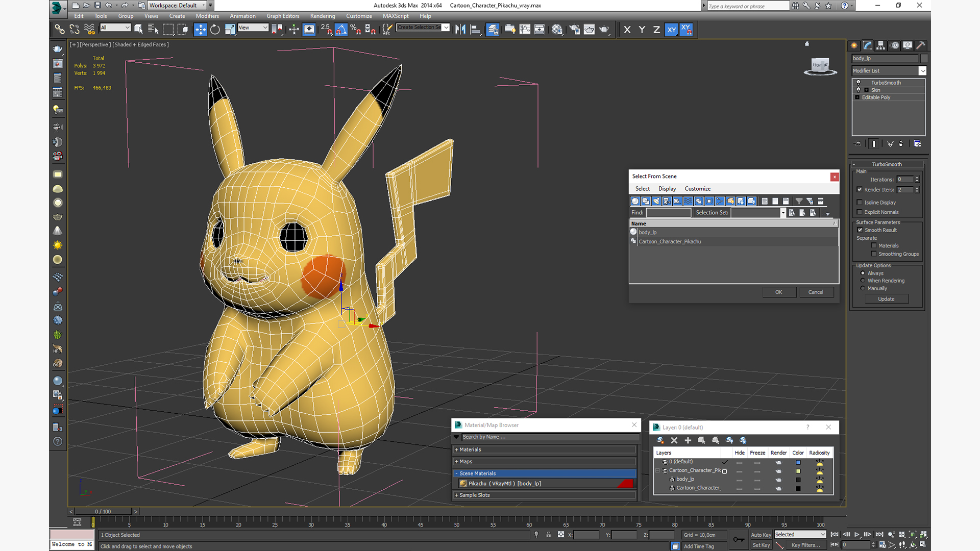Screen dimensions: 980x551
Task: Toggle the Auto Key button
Action: [x=761, y=535]
